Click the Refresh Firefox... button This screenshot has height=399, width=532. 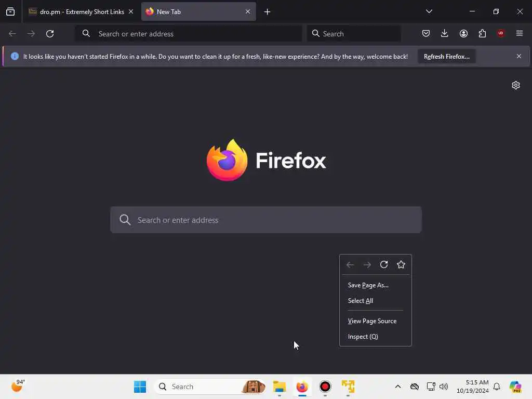point(446,57)
